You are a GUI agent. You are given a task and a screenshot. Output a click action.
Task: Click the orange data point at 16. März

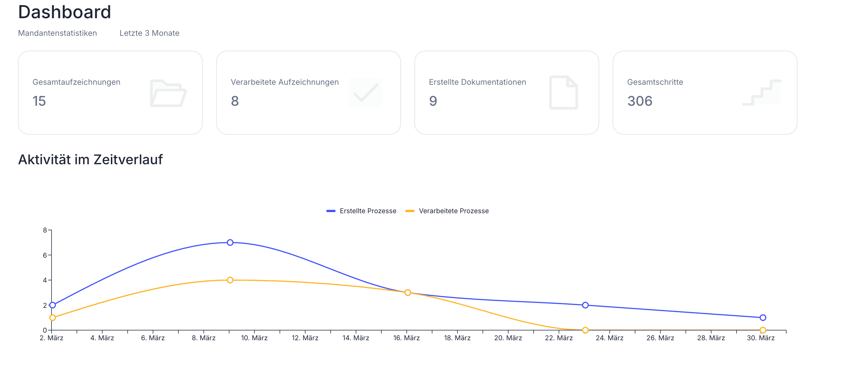pos(408,293)
